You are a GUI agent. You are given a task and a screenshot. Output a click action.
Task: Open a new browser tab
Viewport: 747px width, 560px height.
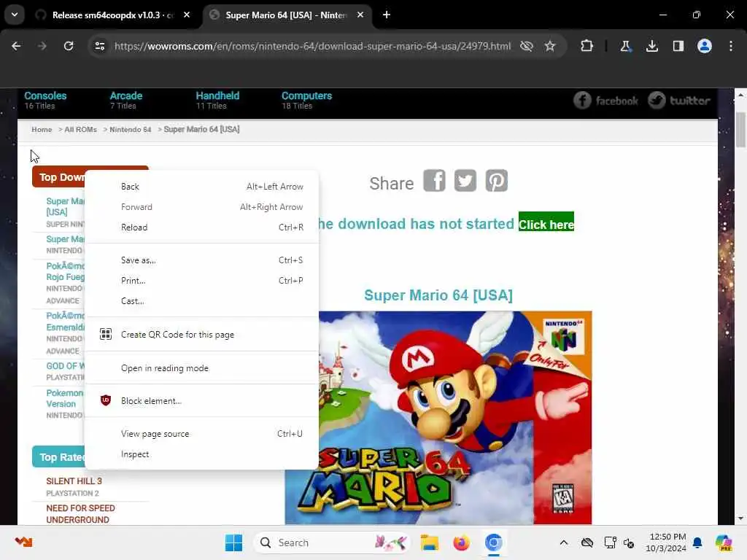coord(387,15)
